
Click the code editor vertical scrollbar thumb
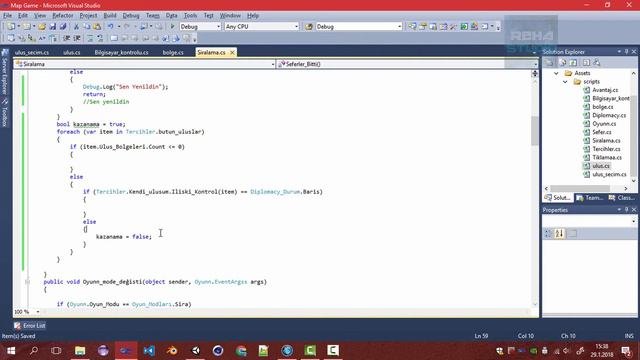pyautogui.click(x=535, y=131)
